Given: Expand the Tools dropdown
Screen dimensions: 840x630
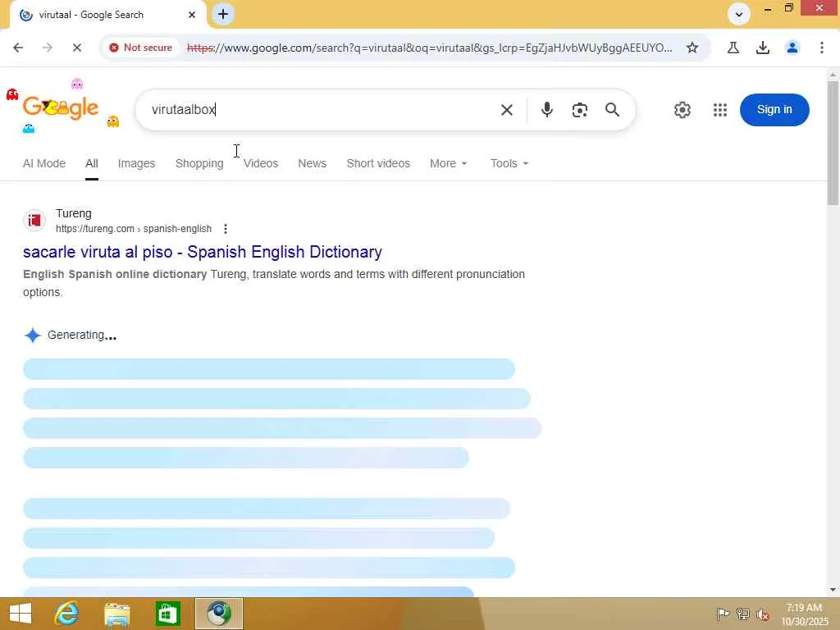Looking at the screenshot, I should (509, 163).
